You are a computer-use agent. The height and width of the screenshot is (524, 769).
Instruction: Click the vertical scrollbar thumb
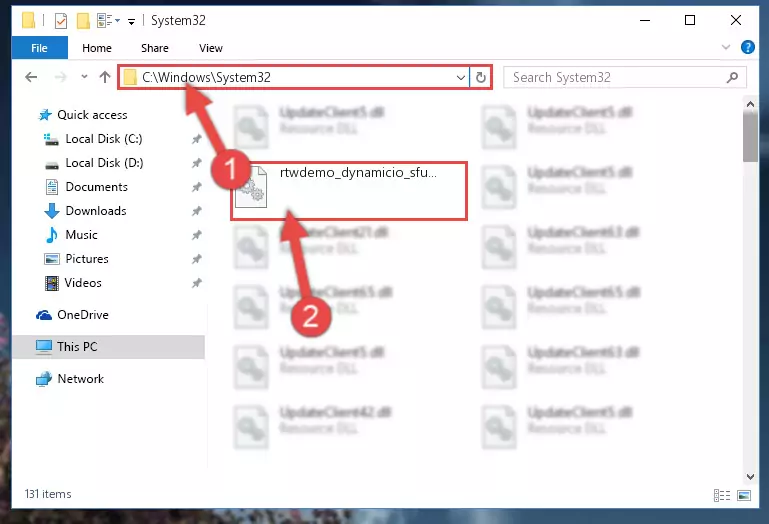(750, 137)
